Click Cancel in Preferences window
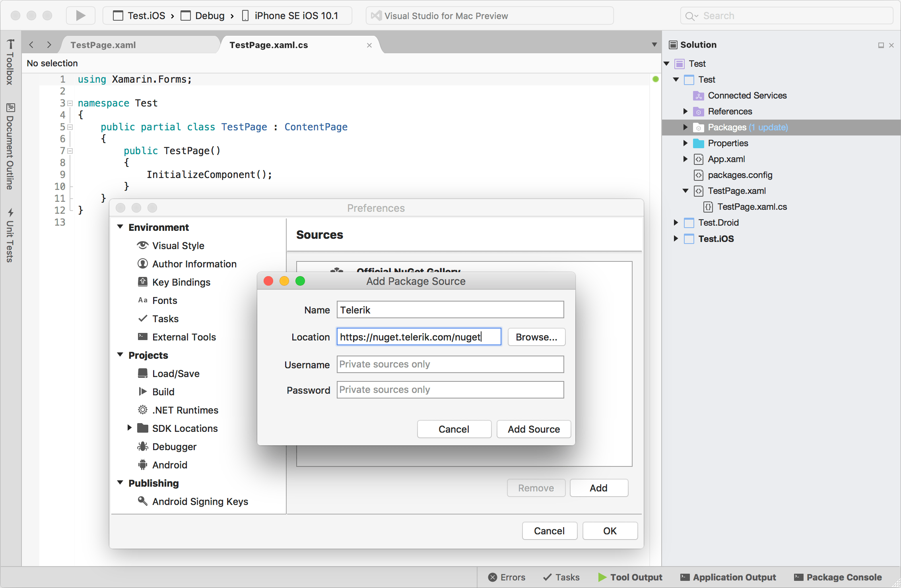Screen dimensions: 901x588 [550, 531]
